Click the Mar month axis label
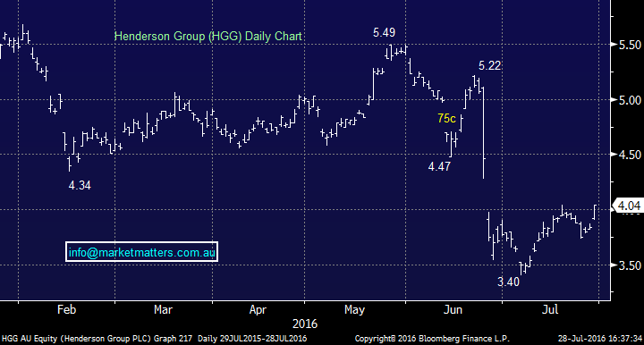644x345 pixels. (x=163, y=309)
